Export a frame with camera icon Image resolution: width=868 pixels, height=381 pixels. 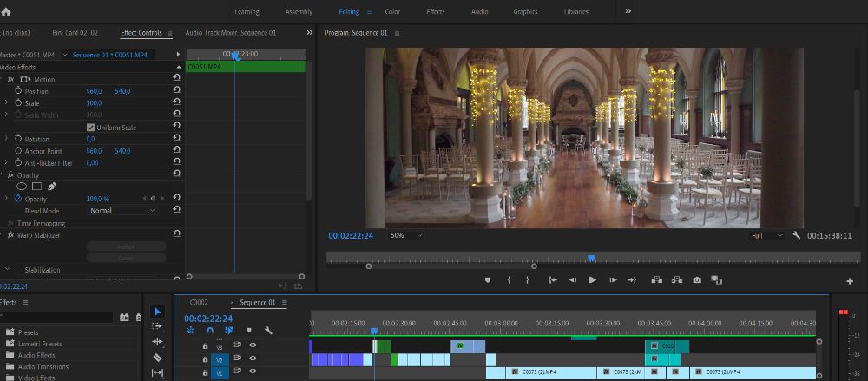pyautogui.click(x=697, y=280)
